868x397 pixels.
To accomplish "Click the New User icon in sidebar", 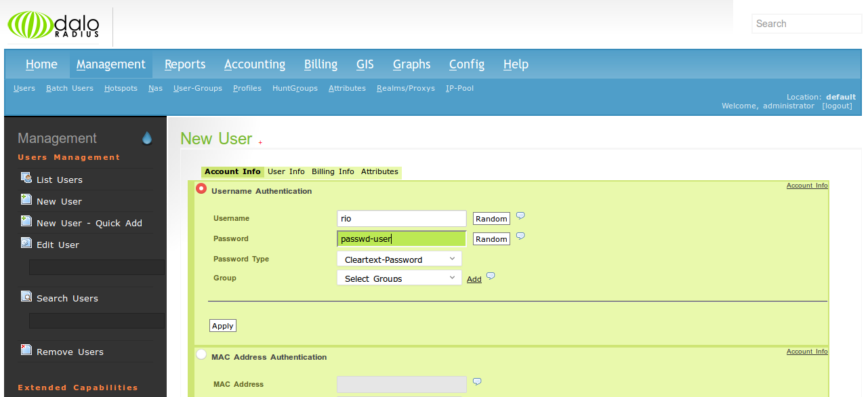I will 26,201.
